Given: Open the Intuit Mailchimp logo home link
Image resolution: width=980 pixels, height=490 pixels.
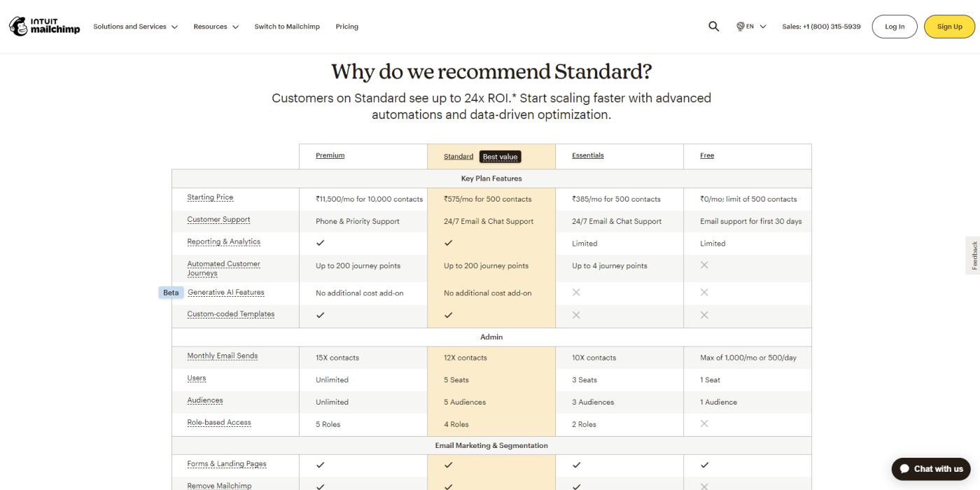Looking at the screenshot, I should pyautogui.click(x=44, y=27).
